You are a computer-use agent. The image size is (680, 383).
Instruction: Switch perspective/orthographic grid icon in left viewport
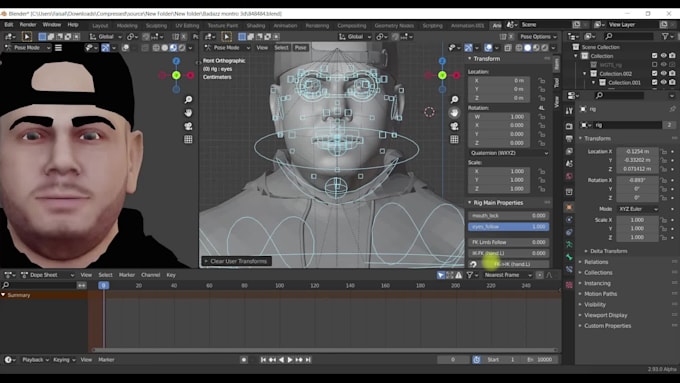(188, 139)
